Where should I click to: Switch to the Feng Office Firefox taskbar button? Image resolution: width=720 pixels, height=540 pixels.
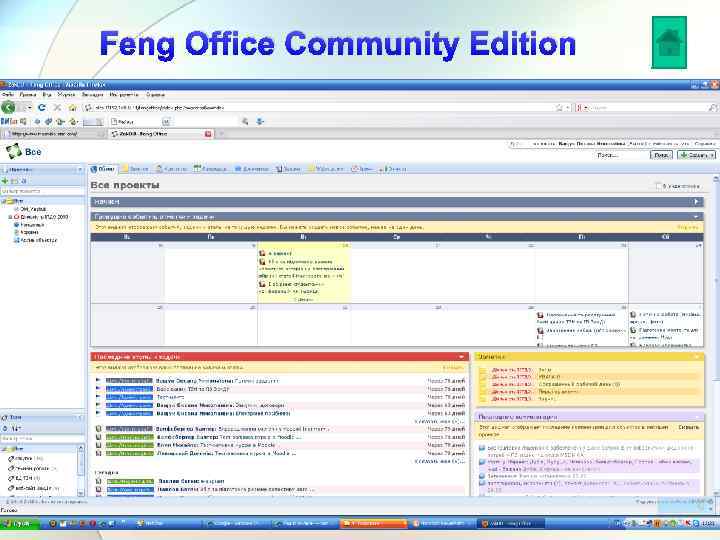tap(511, 523)
